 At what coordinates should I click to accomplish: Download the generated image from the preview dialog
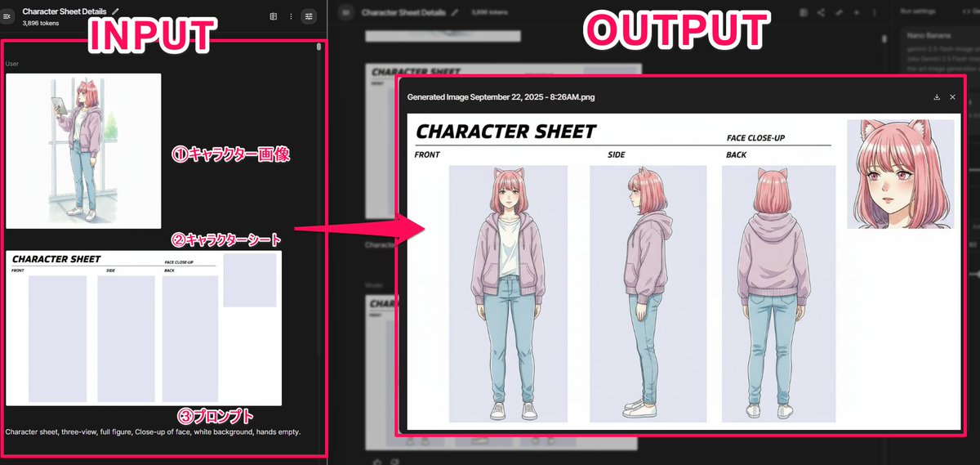[937, 96]
